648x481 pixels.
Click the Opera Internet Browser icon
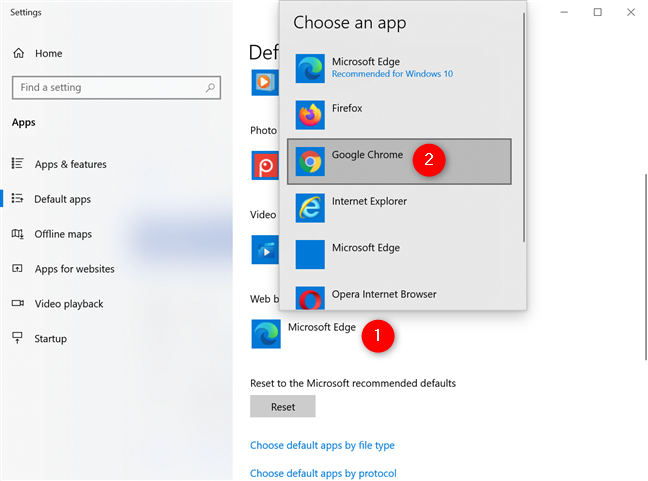pyautogui.click(x=310, y=298)
